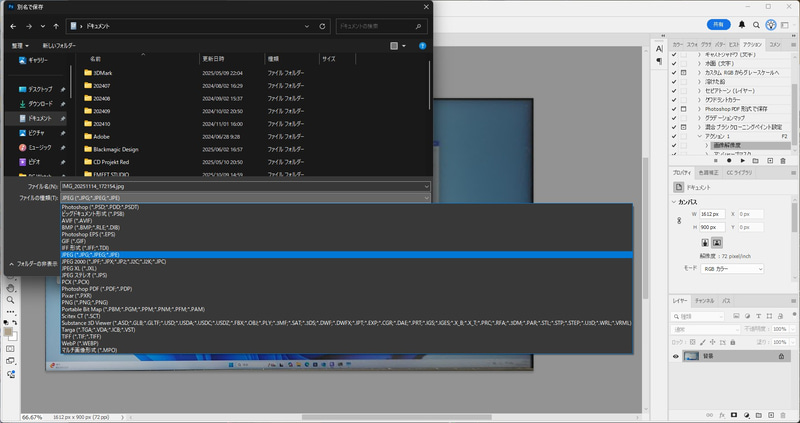
Task: Create a new action using the plus icon
Action: (769, 161)
